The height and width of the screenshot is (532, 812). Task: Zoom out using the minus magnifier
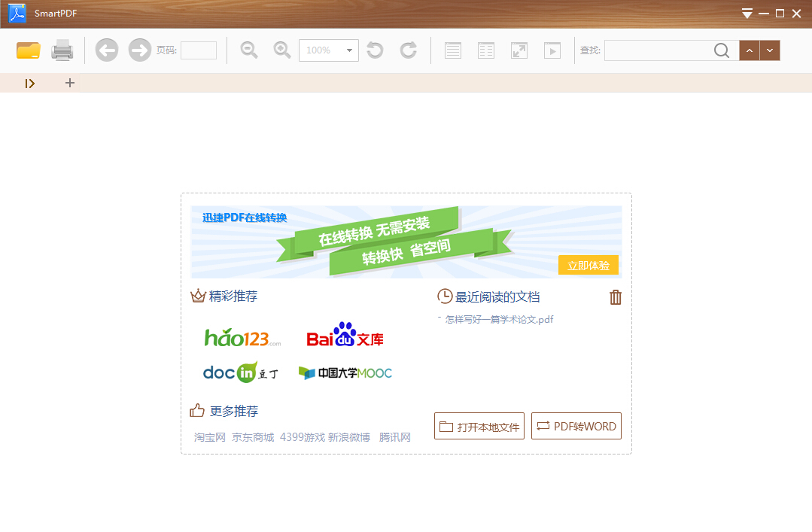click(249, 50)
